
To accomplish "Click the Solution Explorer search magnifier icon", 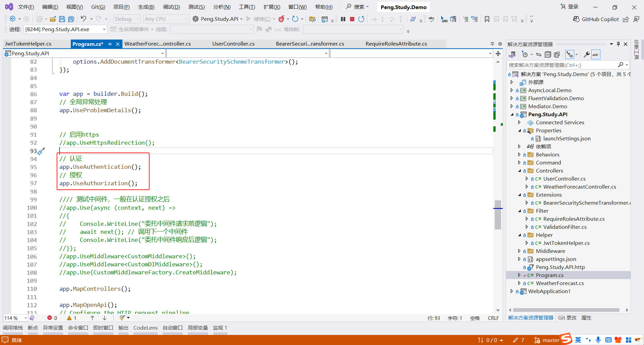I will coord(621,65).
